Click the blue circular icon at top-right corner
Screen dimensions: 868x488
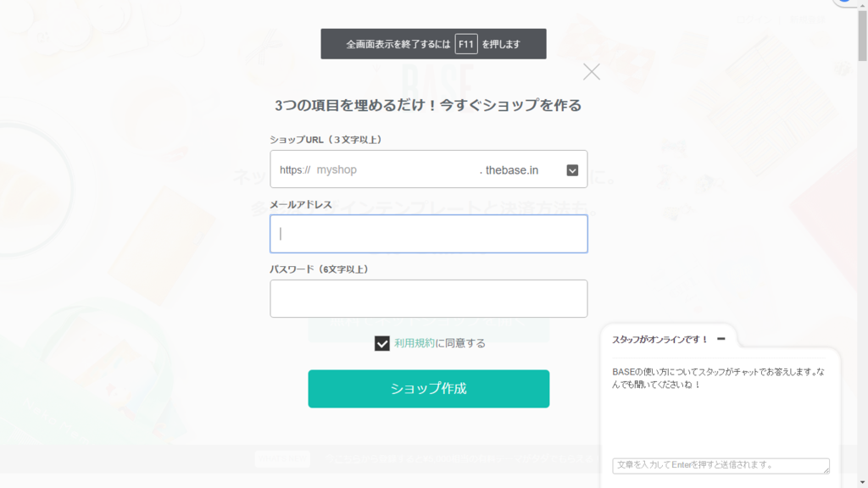point(844,2)
